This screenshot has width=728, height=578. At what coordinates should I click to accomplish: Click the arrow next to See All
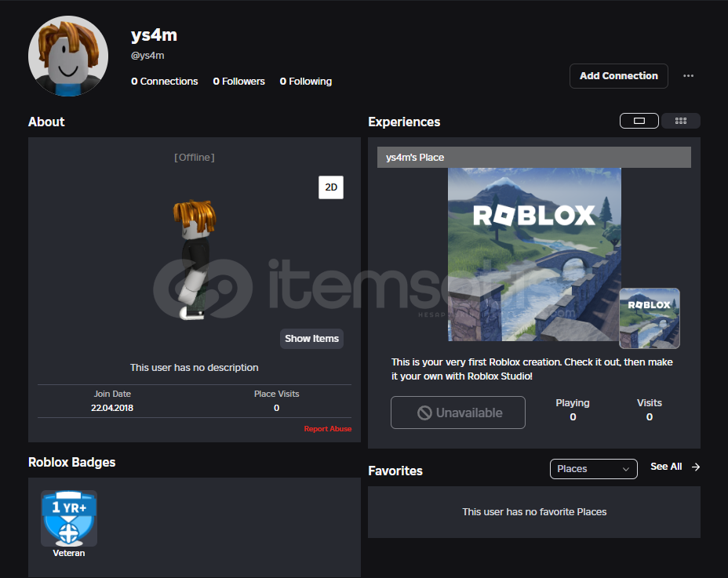tap(696, 467)
